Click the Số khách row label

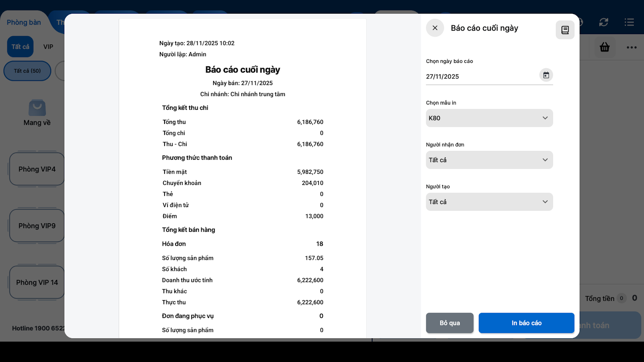pyautogui.click(x=174, y=269)
